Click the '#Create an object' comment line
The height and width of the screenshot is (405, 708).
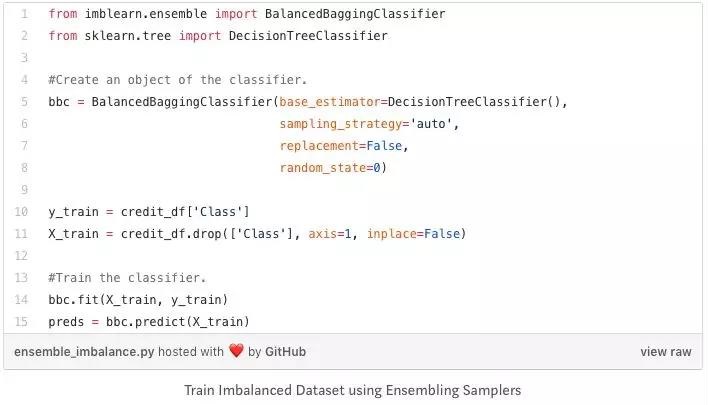point(177,80)
